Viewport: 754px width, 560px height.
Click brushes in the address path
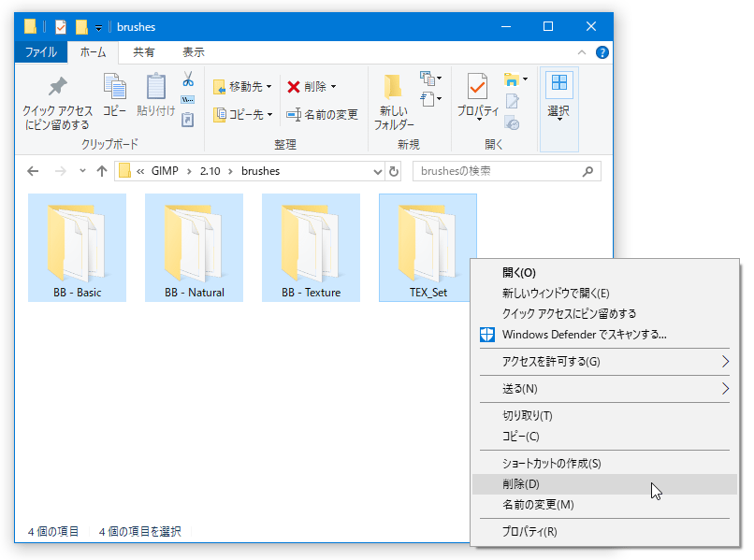pyautogui.click(x=260, y=171)
